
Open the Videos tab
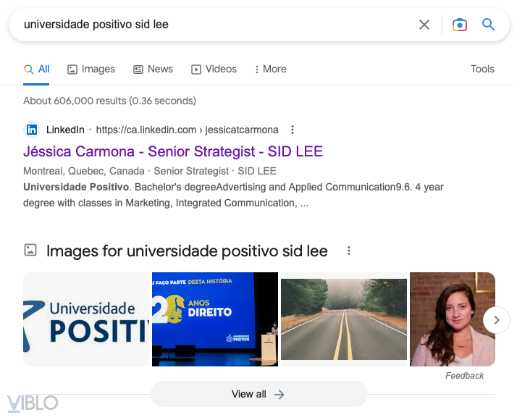(x=214, y=70)
